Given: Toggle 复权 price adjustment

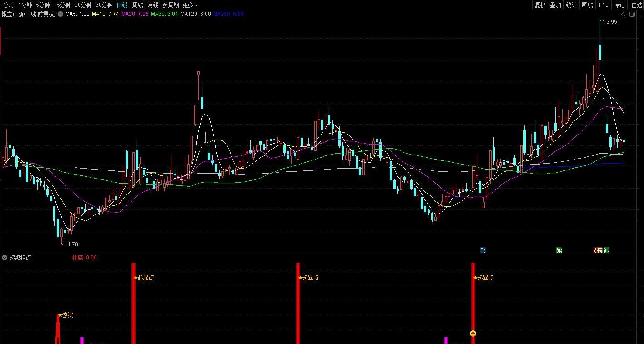Looking at the screenshot, I should [x=540, y=5].
